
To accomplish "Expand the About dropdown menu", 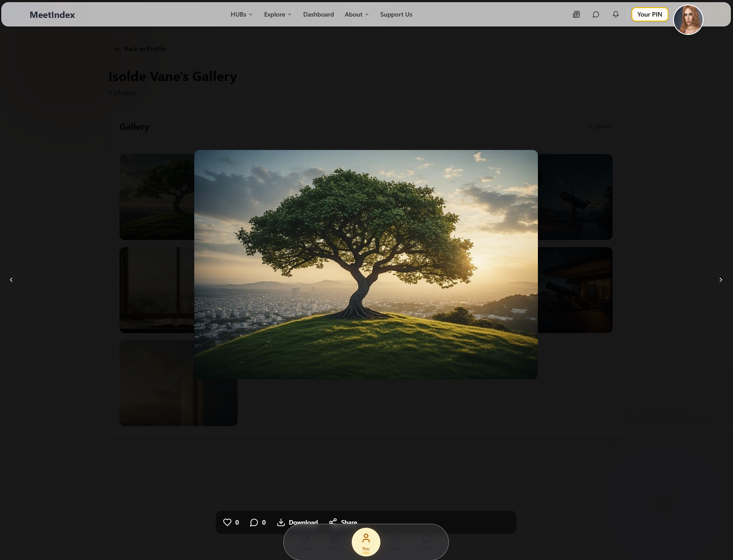I will point(357,14).
